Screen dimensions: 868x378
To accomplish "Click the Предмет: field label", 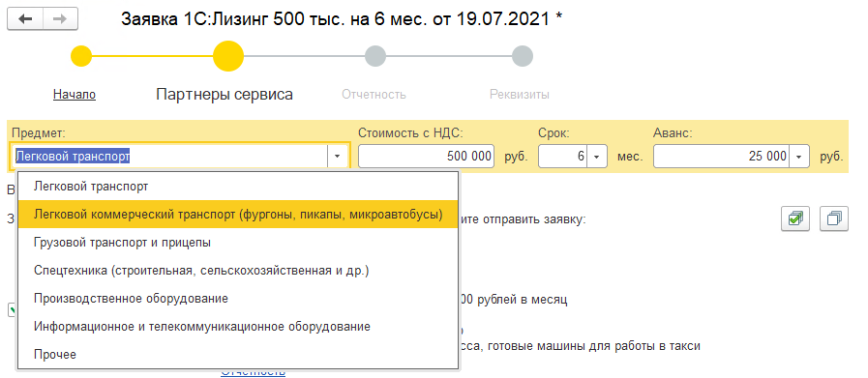I will click(x=39, y=132).
